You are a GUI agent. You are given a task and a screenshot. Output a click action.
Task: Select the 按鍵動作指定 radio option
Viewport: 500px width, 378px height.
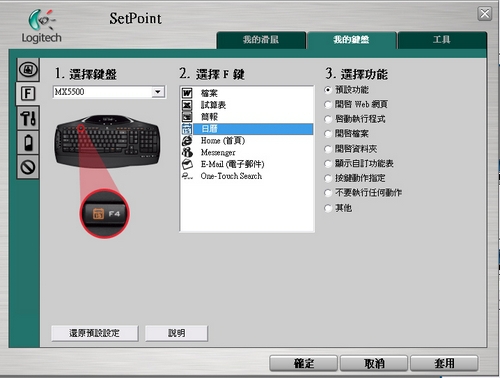(328, 178)
